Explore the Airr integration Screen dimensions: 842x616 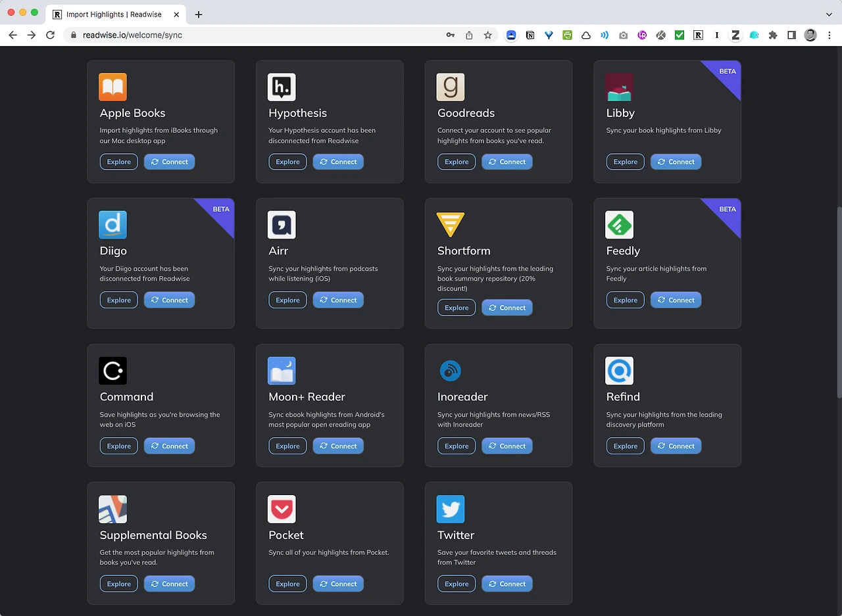(x=287, y=300)
